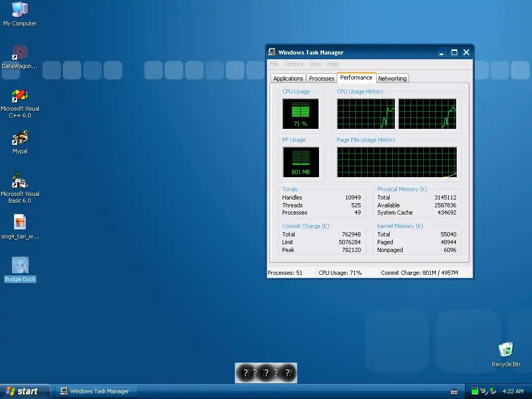
Task: Minimize the Windows Task Manager window
Action: (442, 52)
